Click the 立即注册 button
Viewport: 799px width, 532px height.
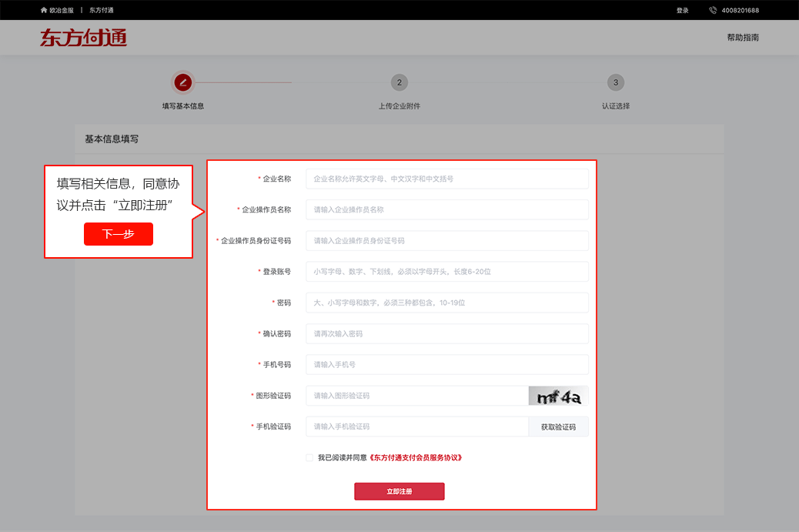(x=399, y=491)
